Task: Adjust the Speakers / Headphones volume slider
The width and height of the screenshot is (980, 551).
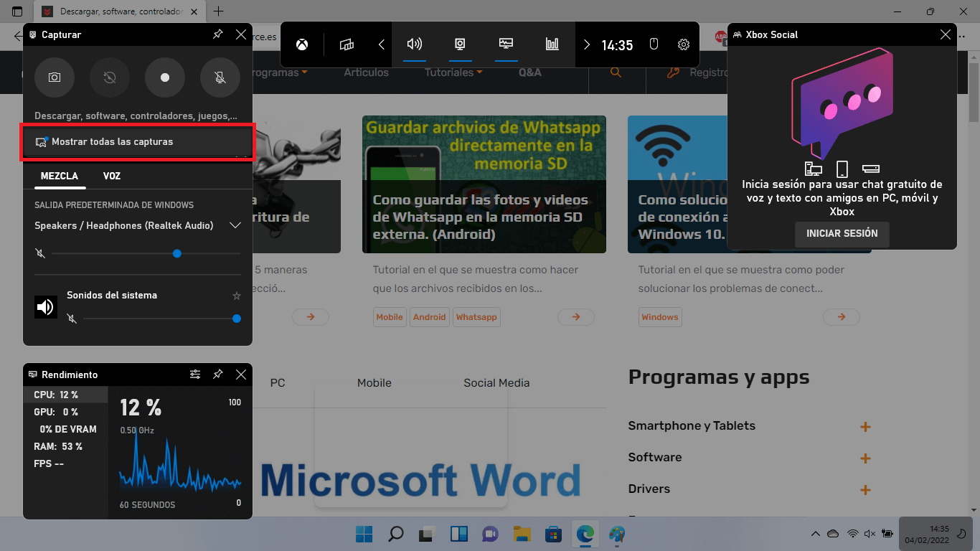Action: pyautogui.click(x=146, y=253)
